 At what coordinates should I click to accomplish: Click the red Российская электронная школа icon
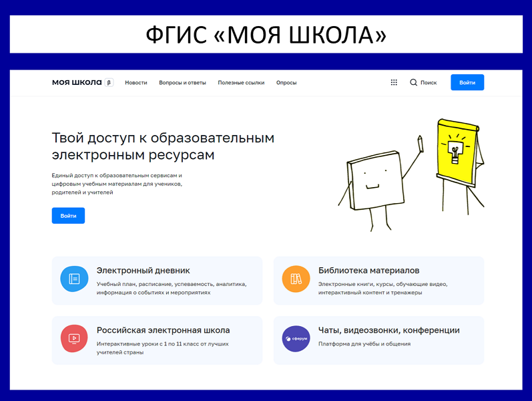74,338
